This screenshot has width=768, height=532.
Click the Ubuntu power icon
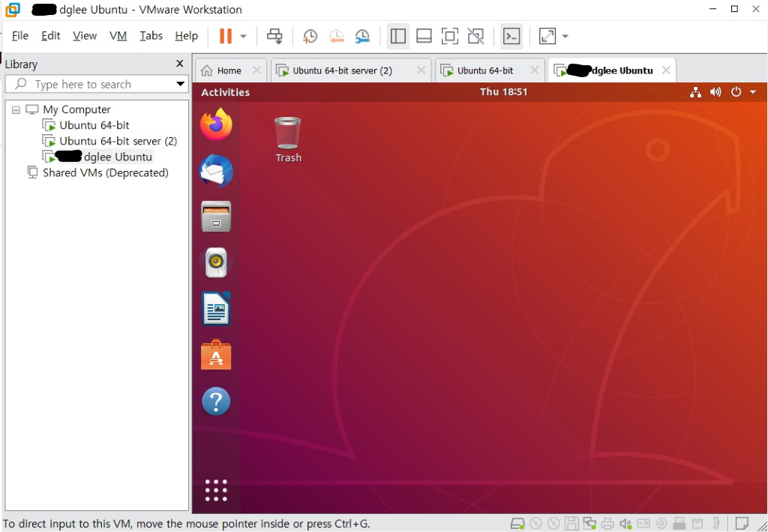coord(736,92)
